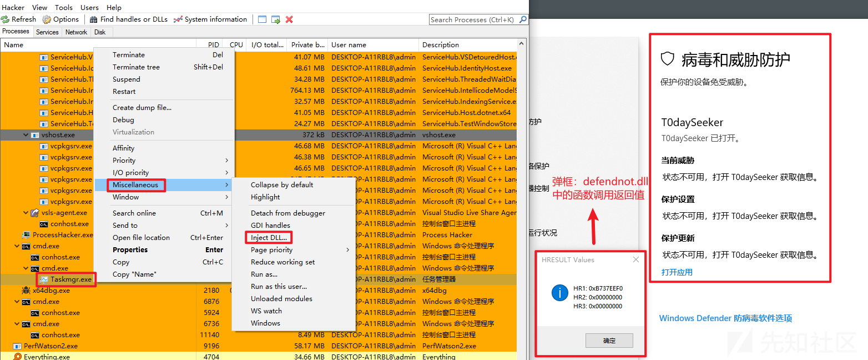Select the PerfWatson2.exe process icon
The height and width of the screenshot is (360, 868).
(18, 346)
